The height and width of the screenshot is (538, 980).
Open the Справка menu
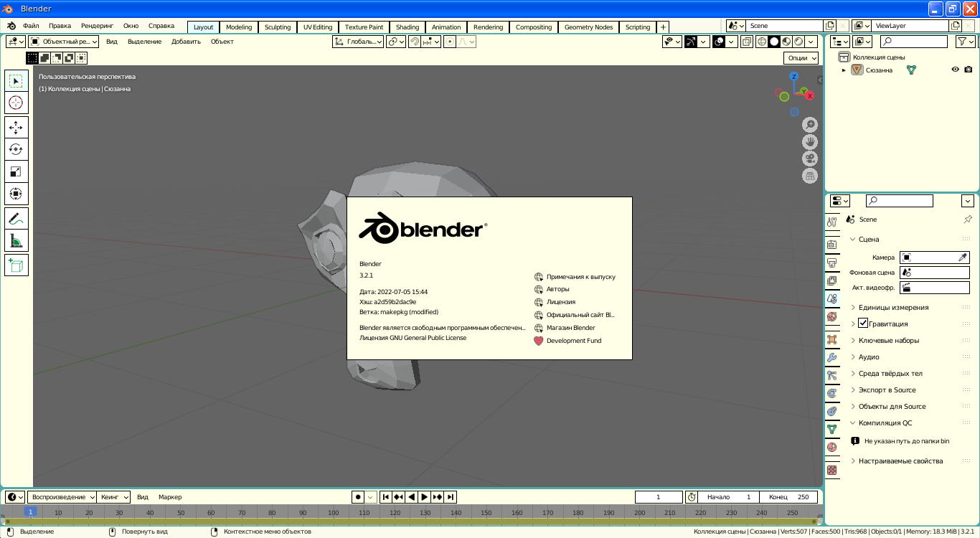click(x=161, y=26)
